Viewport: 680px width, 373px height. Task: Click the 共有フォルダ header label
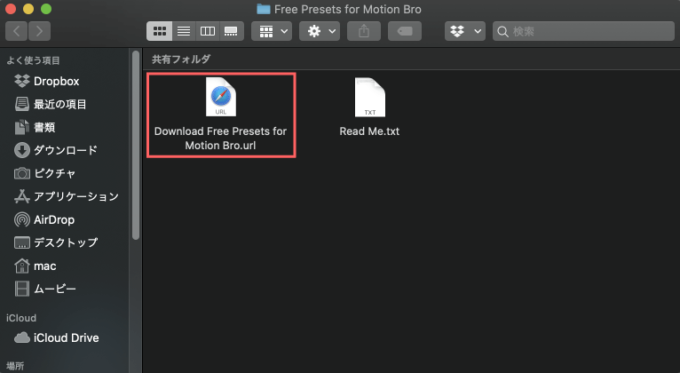pyautogui.click(x=181, y=59)
